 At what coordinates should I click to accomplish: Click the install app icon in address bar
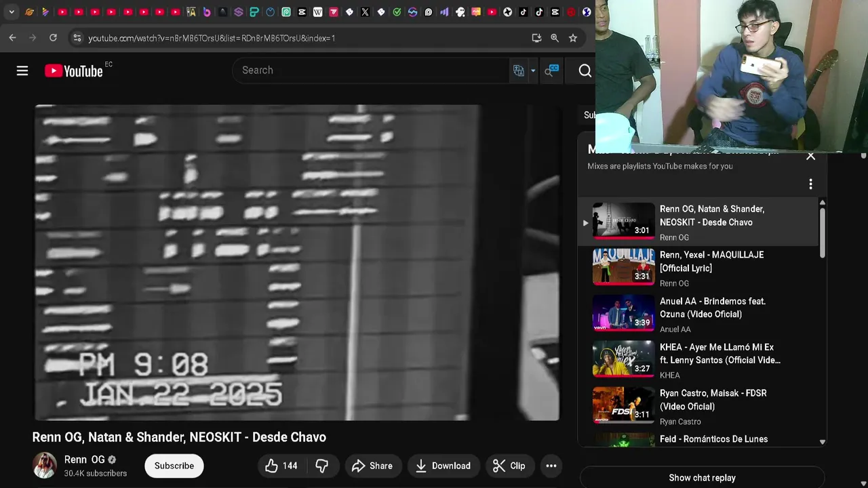tap(536, 38)
